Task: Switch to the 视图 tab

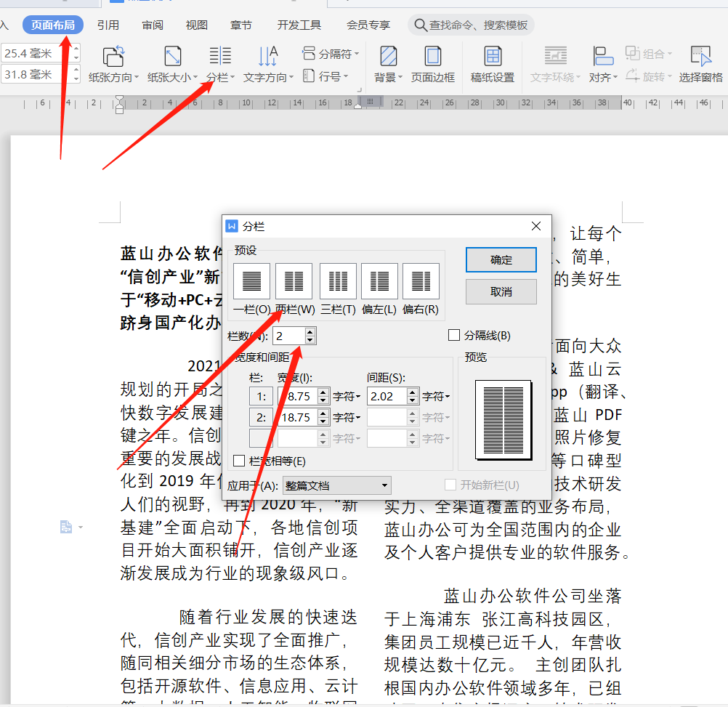Action: [x=197, y=25]
